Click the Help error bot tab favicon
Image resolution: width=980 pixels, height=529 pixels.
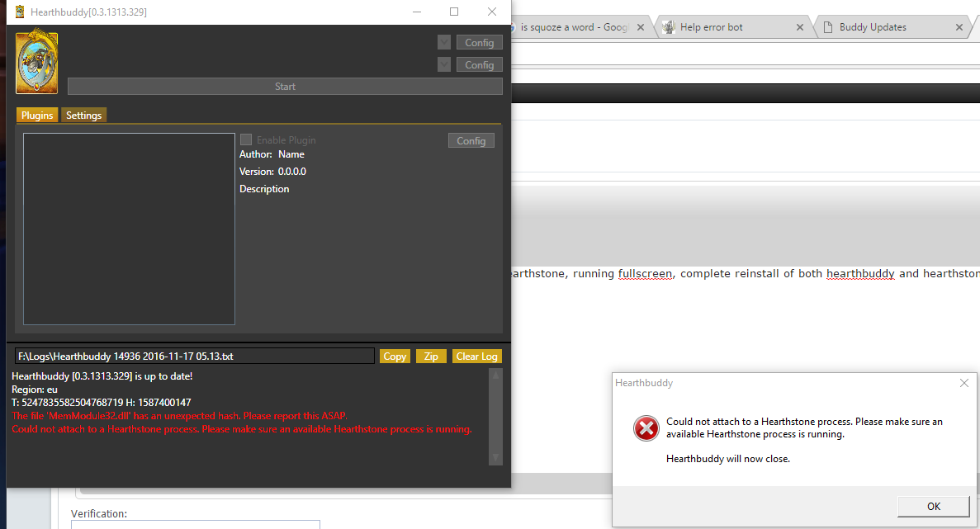tap(669, 27)
